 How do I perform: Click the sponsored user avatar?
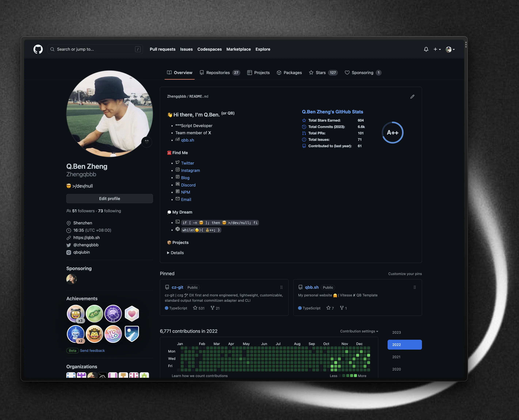pos(72,279)
